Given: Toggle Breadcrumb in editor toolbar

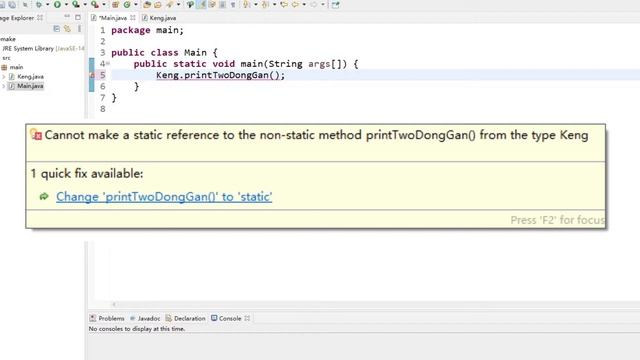Looking at the screenshot, I should point(191,4).
